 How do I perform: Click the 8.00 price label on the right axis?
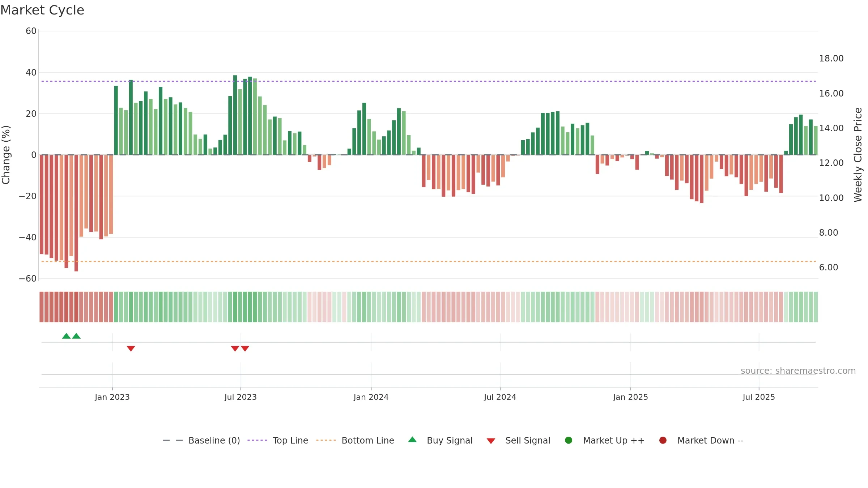(x=829, y=232)
